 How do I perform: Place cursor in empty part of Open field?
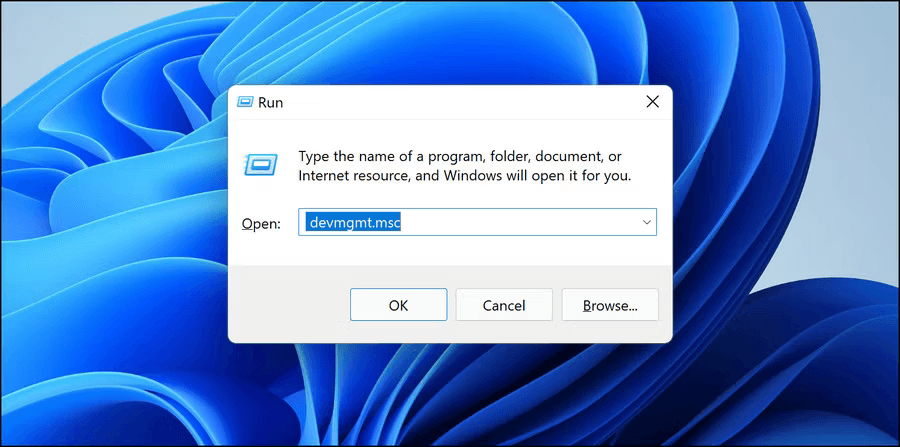coord(517,222)
